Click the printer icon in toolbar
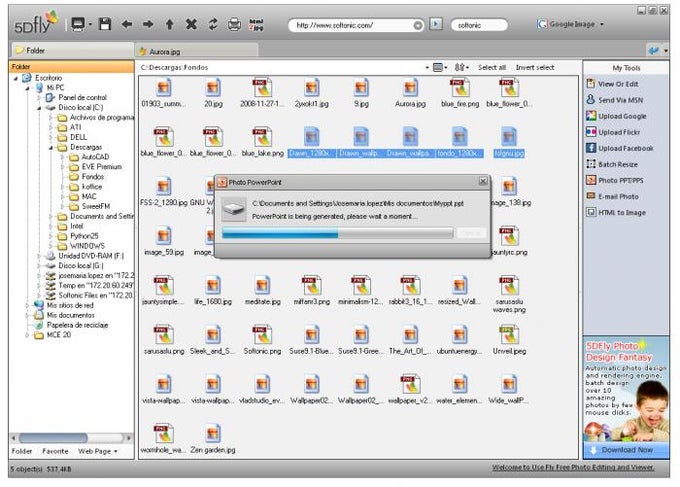Screen dimensions: 680x487 click(x=234, y=24)
